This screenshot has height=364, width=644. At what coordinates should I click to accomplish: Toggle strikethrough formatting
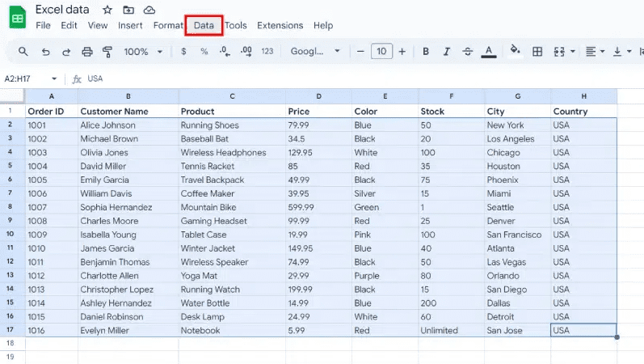[467, 52]
